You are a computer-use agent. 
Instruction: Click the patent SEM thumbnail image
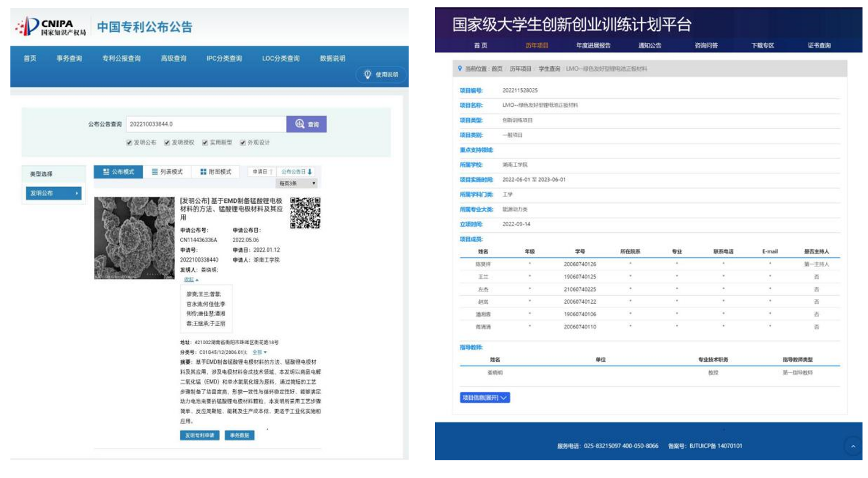click(134, 238)
